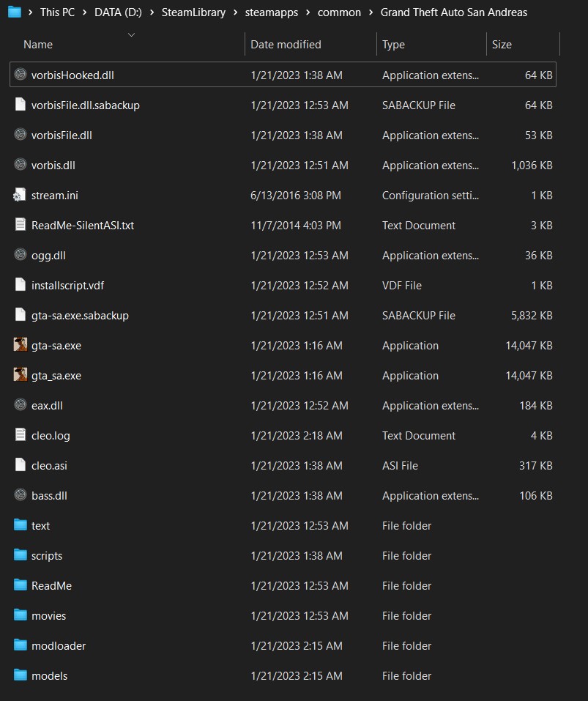Select the ReadMe-SilentASI.txt file name
Viewport: 588px width, 701px height.
(83, 226)
